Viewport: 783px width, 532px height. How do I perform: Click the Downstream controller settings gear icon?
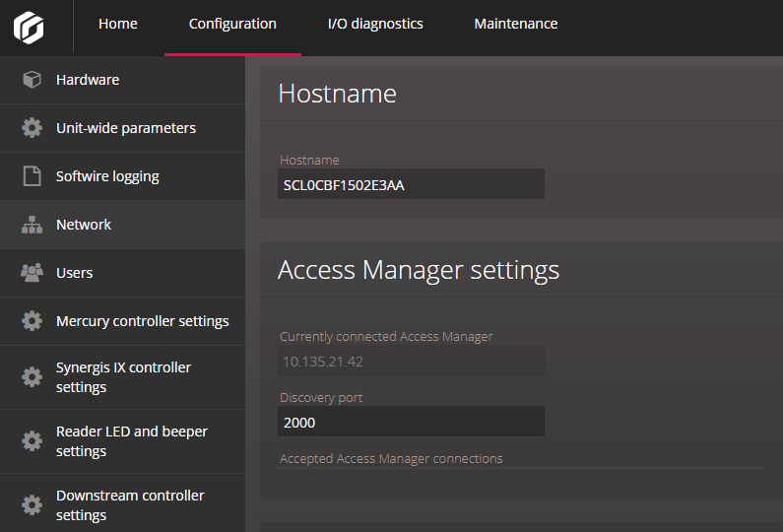coord(32,504)
